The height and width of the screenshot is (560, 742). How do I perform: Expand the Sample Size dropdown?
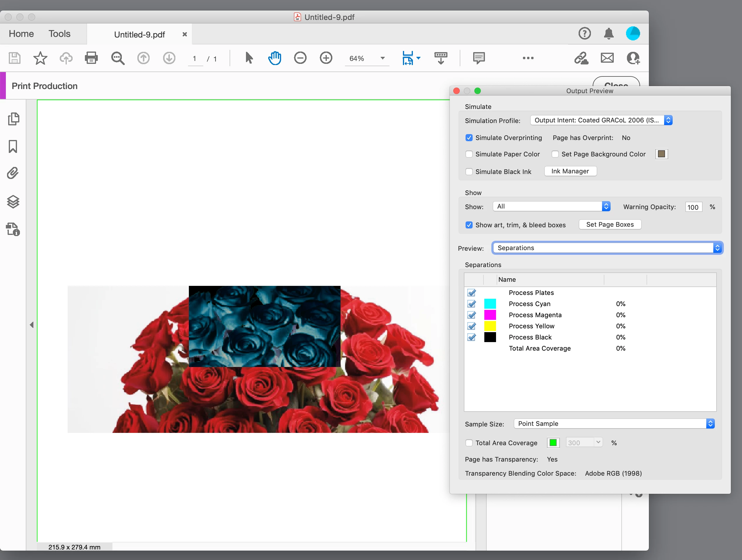614,424
